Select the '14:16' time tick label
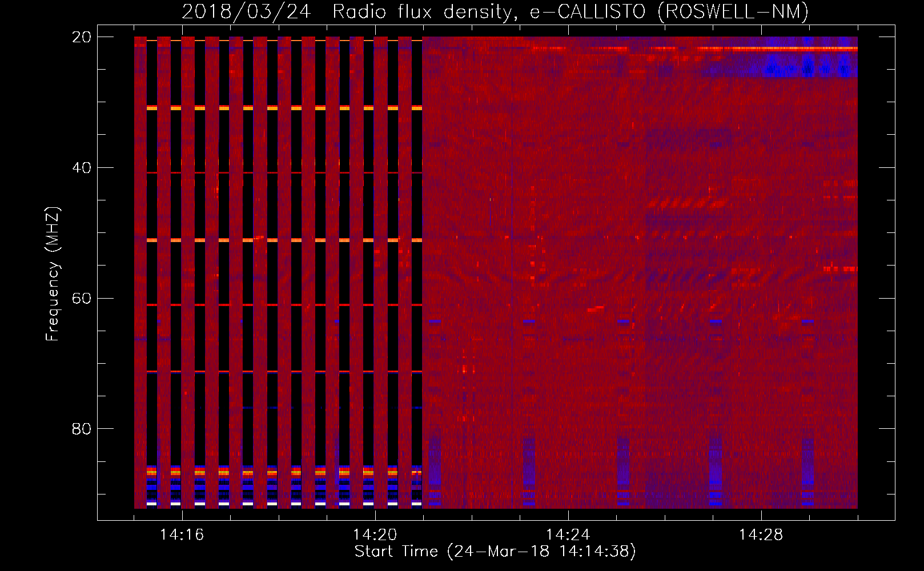Viewport: 924px width, 571px height. click(182, 534)
